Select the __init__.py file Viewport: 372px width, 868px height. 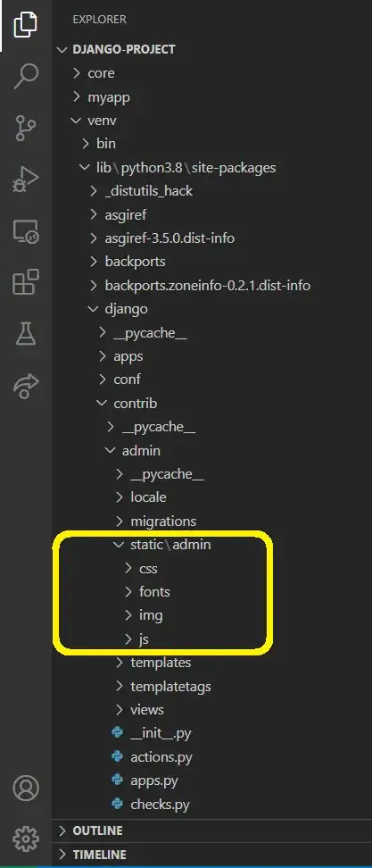coord(211,733)
